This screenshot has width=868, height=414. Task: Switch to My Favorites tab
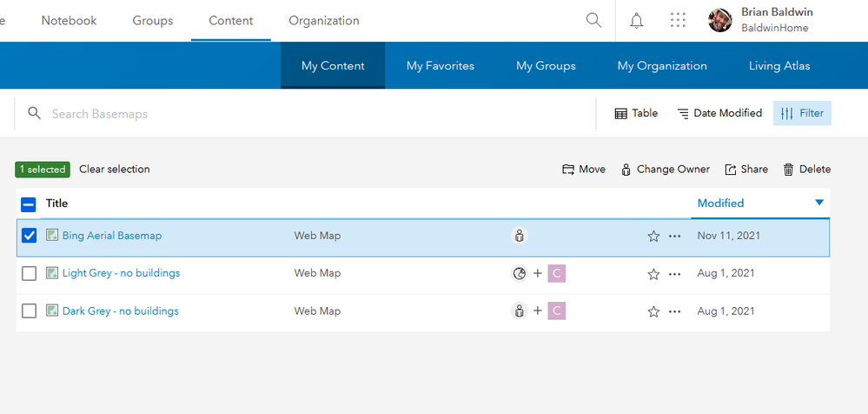[441, 65]
